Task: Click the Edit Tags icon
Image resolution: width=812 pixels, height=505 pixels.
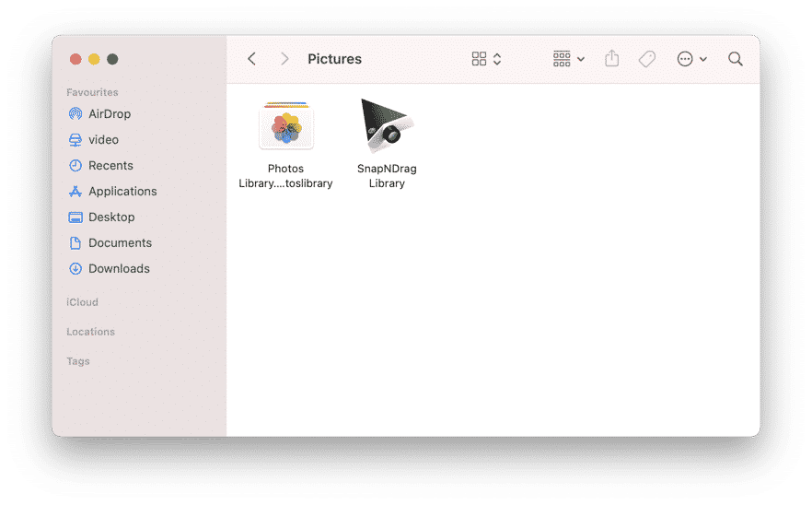Action: pos(647,59)
